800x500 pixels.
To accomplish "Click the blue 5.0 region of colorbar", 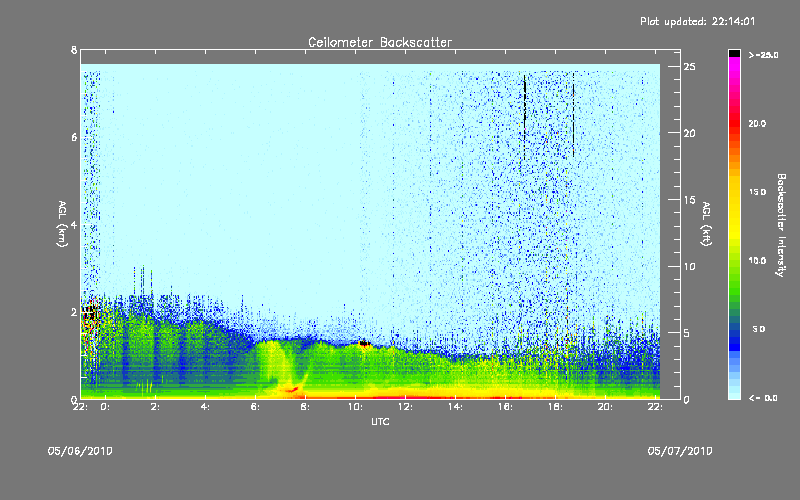I will coord(734,330).
